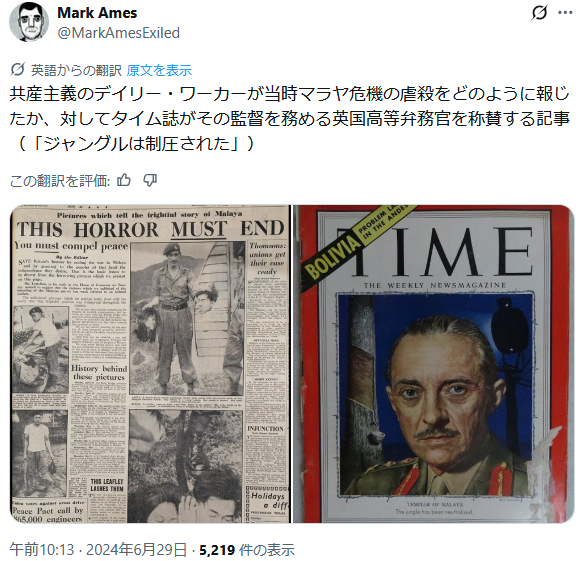Click Mark Ames profile avatar
Viewport: 583px width, 561px height.
[x=29, y=22]
